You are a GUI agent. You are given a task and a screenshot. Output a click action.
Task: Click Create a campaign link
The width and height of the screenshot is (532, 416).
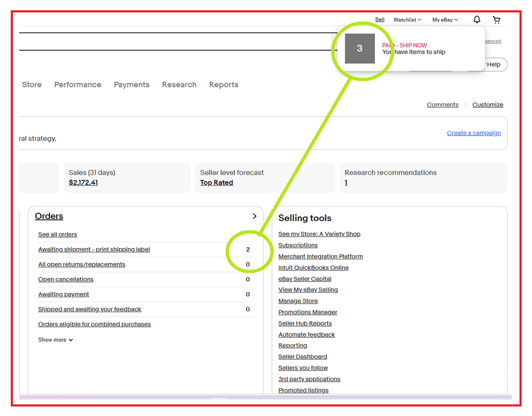[473, 133]
